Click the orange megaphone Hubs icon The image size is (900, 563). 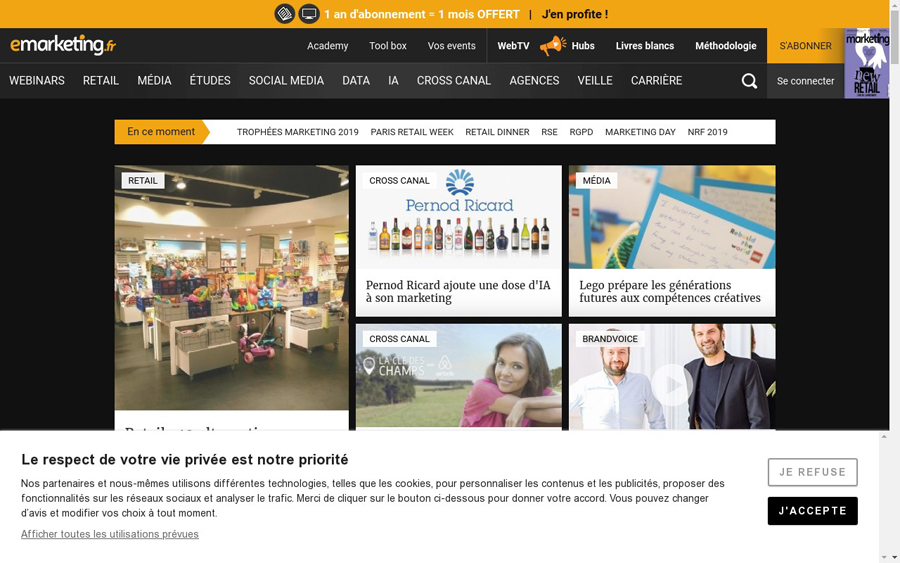(553, 45)
